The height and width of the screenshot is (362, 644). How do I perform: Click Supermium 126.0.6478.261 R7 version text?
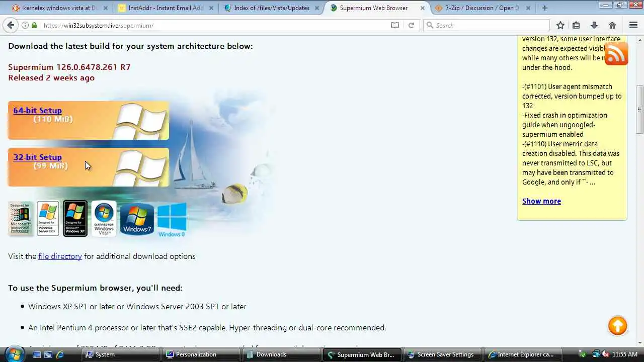coord(69,67)
